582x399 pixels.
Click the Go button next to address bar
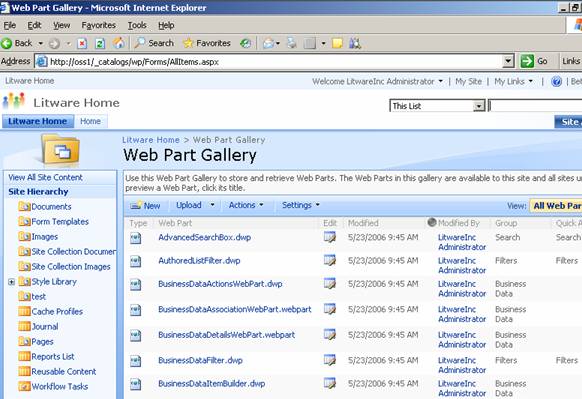534,61
